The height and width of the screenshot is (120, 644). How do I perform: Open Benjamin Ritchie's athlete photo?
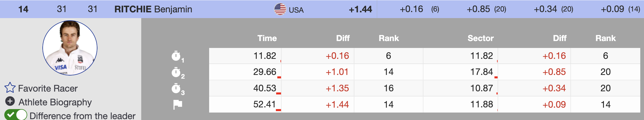(x=70, y=48)
